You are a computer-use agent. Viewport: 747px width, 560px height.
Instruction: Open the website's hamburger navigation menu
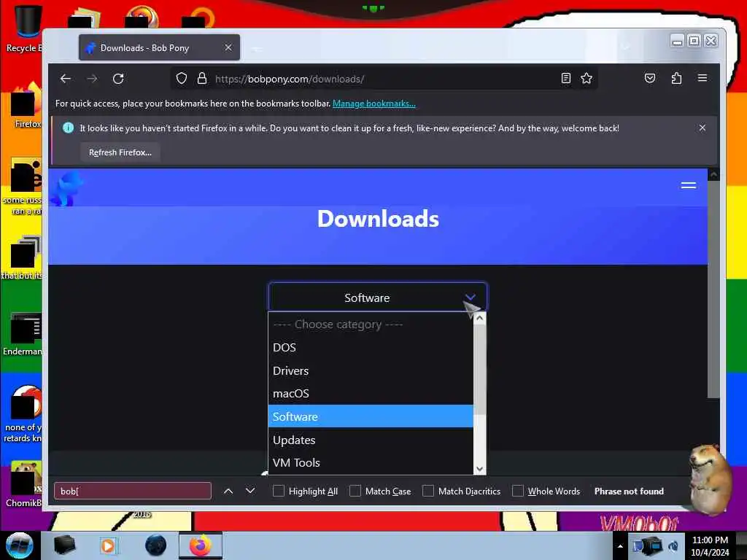pos(689,185)
